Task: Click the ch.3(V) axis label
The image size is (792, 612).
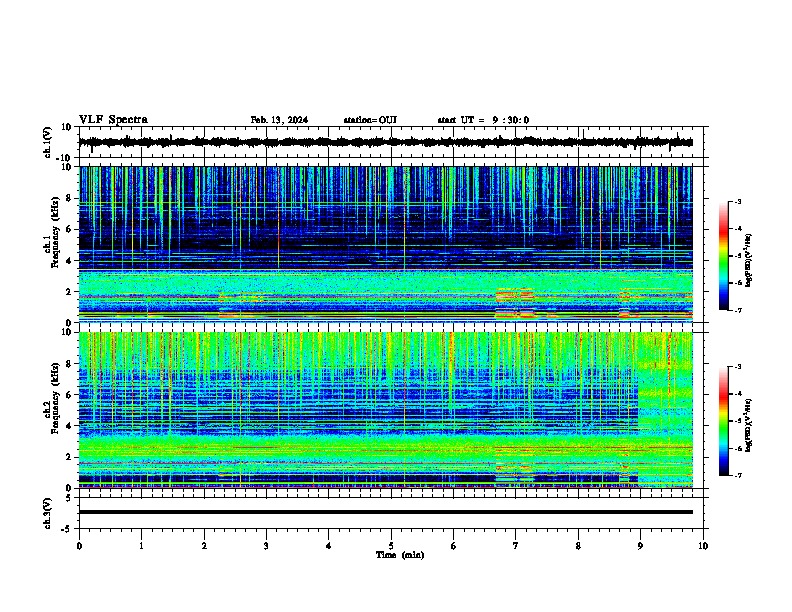Action: click(48, 513)
